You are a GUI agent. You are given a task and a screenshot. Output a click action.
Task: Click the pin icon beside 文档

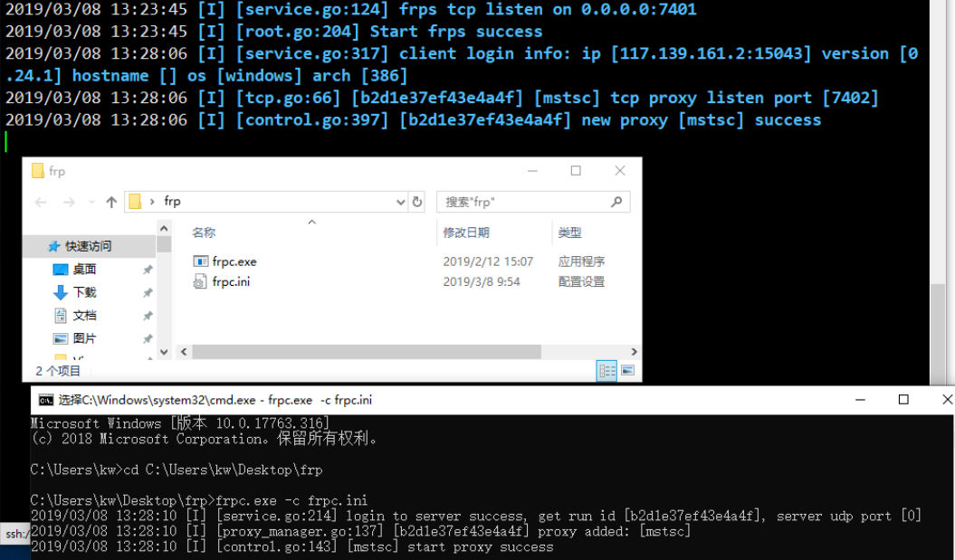pos(148,316)
